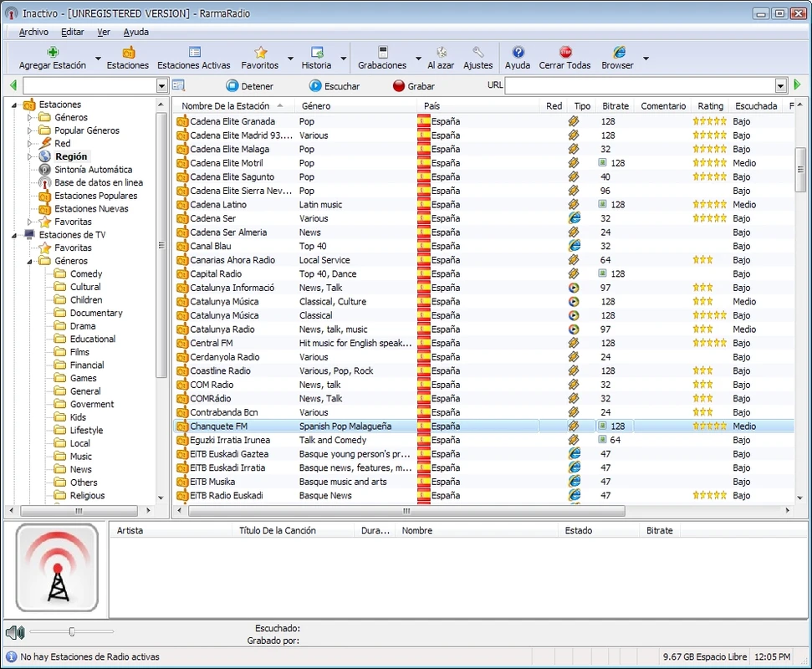This screenshot has width=812, height=669.
Task: Click the station list horizontal scrollbar
Action: [406, 511]
